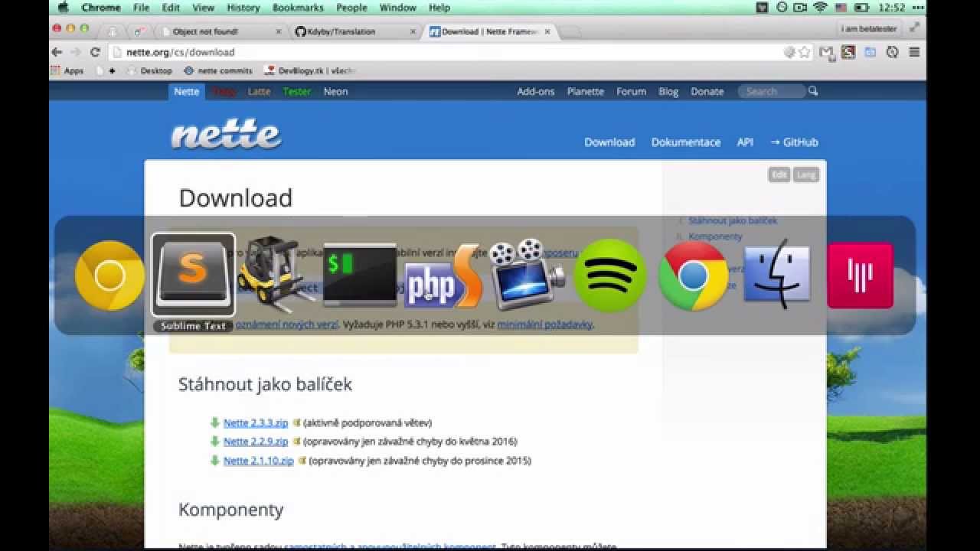Viewport: 980px width, 551px height.
Task: Click the Wi-Fi status icon
Action: click(x=821, y=8)
